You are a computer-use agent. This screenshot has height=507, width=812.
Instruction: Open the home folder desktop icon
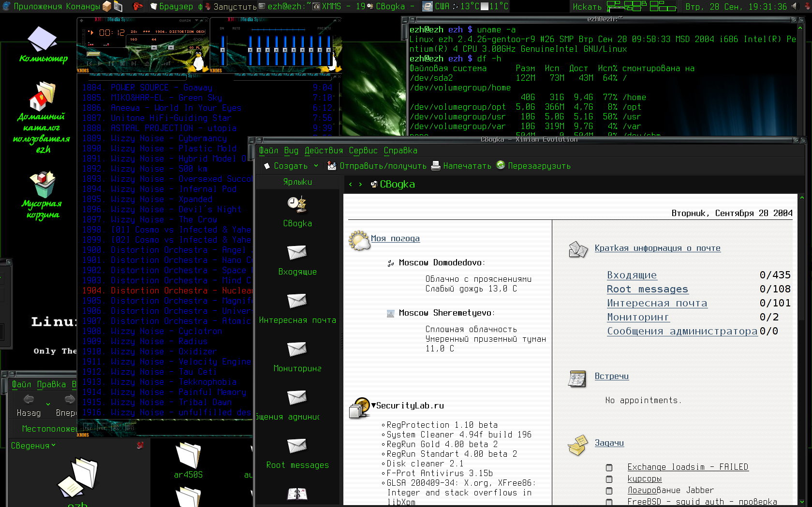[x=43, y=96]
